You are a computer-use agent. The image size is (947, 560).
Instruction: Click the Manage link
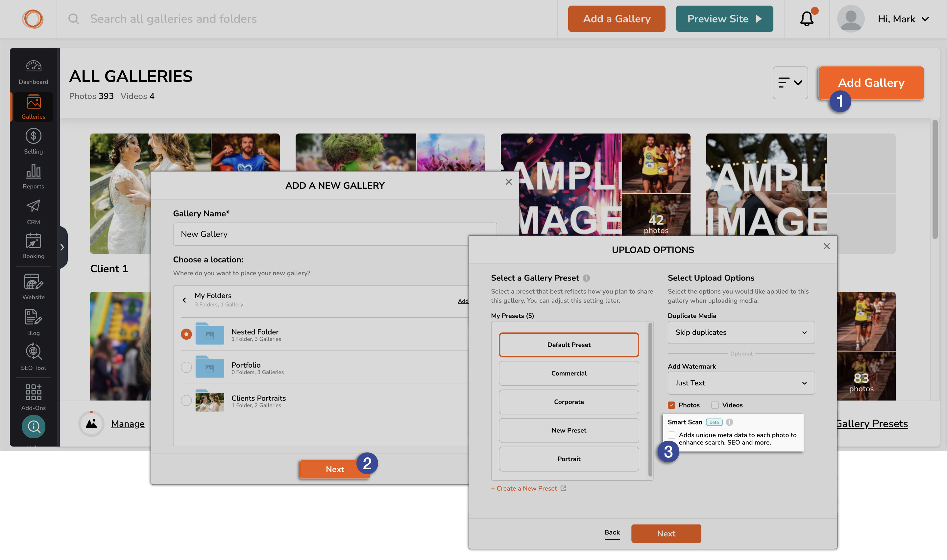(x=128, y=424)
